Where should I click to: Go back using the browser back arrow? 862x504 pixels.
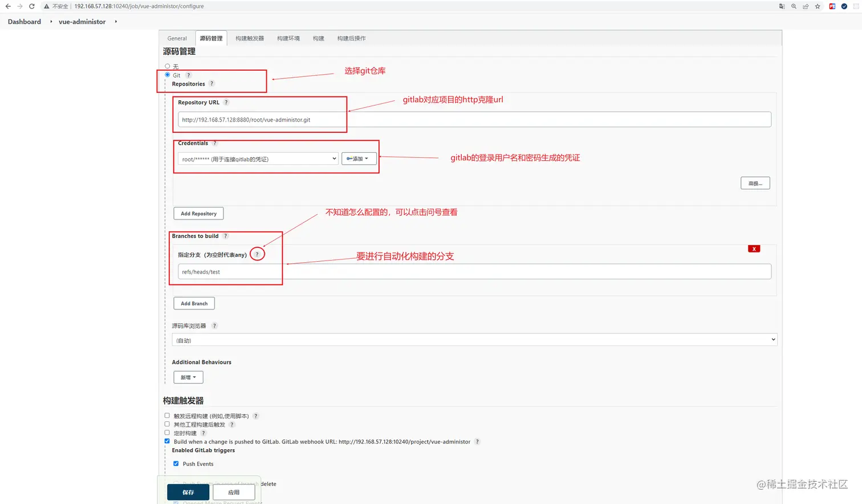(x=8, y=6)
